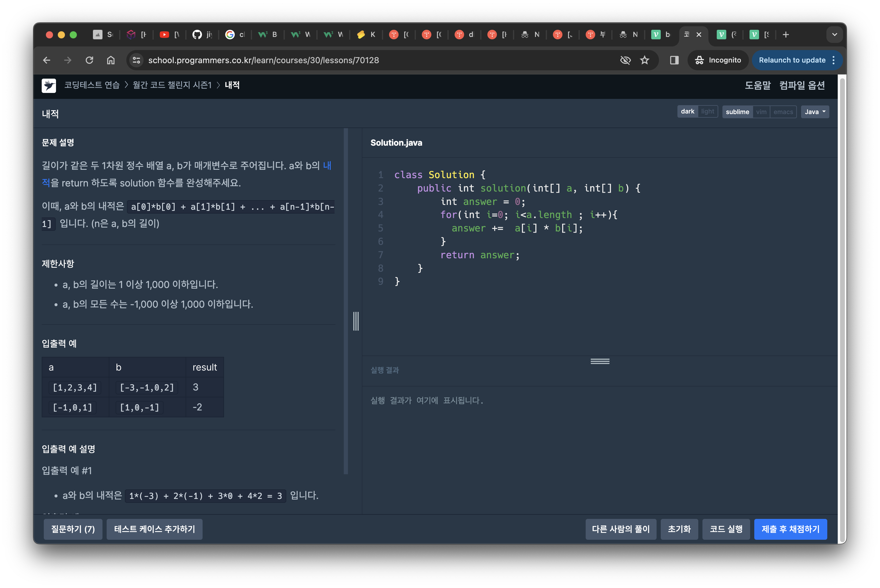This screenshot has height=588, width=880.
Task: Click the crossed-eye tracking protection icon
Action: point(625,60)
